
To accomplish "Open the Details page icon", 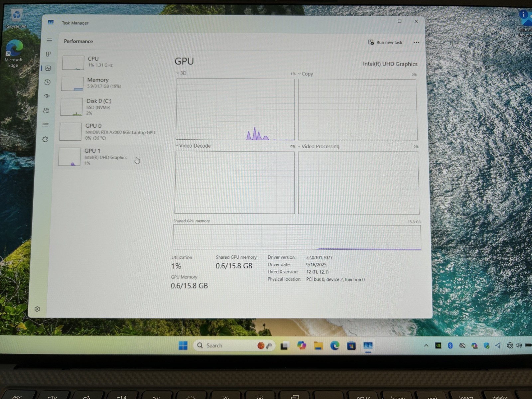I will (x=46, y=125).
